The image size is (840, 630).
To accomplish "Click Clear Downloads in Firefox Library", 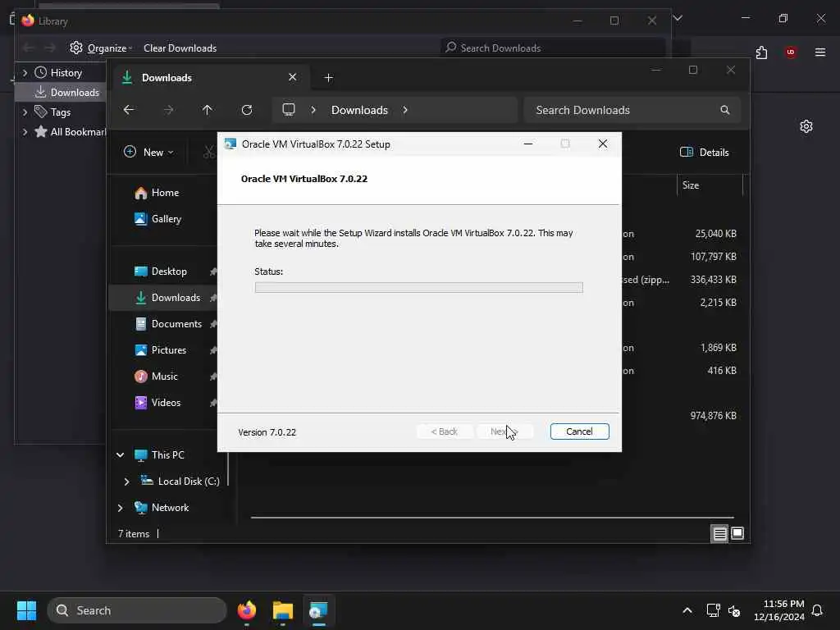I will (x=180, y=48).
